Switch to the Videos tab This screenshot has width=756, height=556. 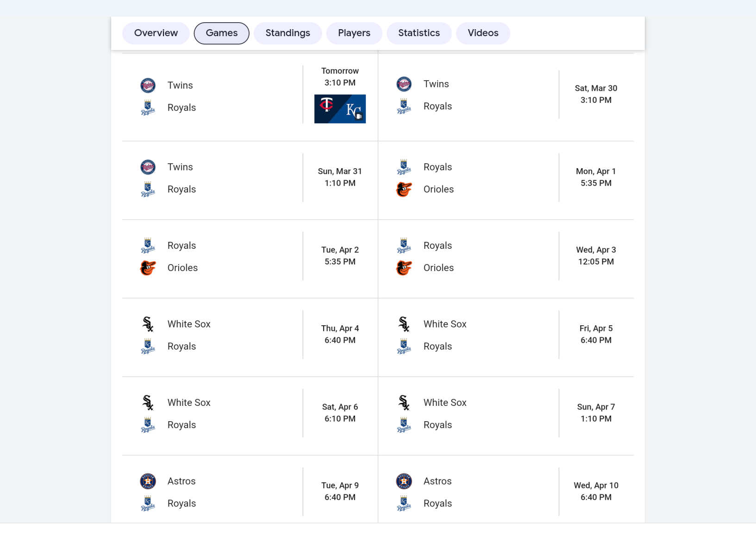click(x=483, y=33)
